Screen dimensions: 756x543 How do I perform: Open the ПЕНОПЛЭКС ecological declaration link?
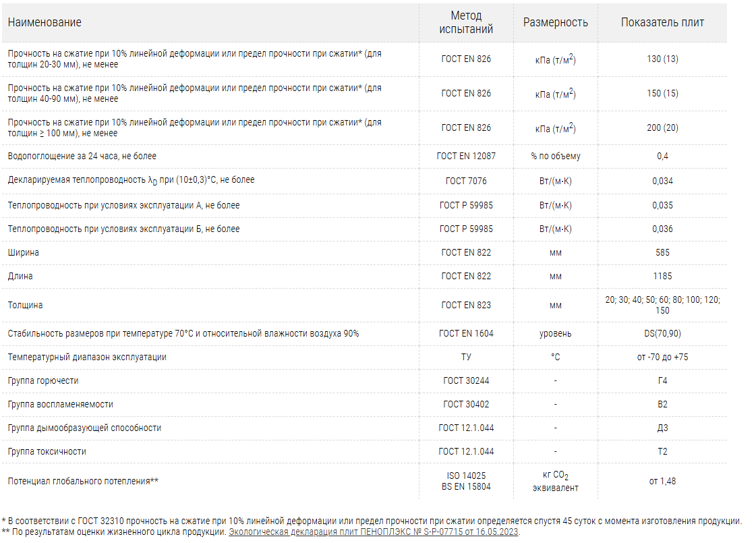(x=374, y=532)
